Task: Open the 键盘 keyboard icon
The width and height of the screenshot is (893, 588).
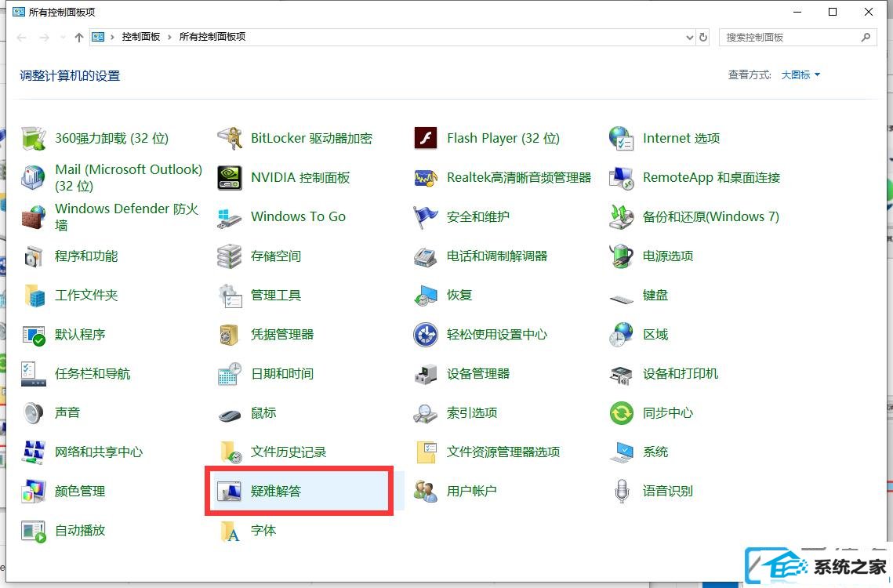Action: 622,298
